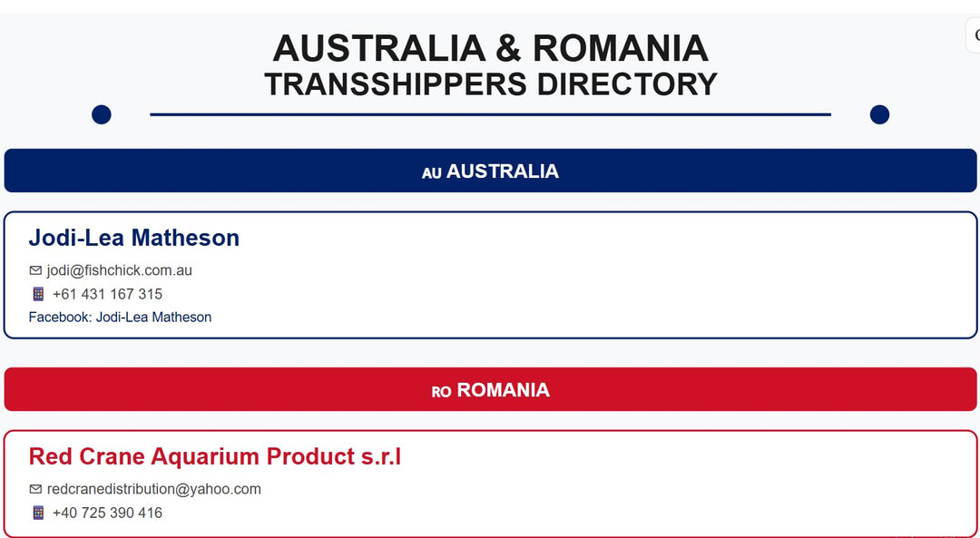Click the Jodi-Lea Matheson heading
The width and height of the screenshot is (980, 538).
(x=133, y=238)
